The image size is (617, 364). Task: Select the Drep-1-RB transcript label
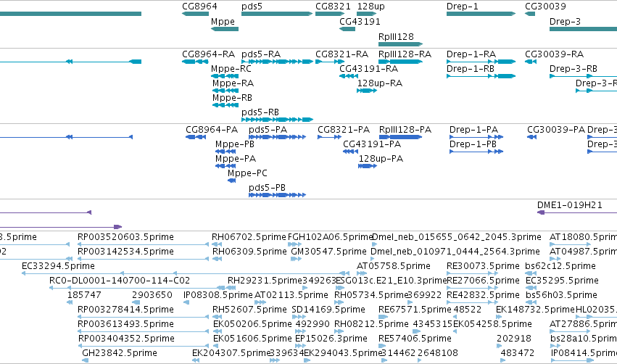click(471, 69)
